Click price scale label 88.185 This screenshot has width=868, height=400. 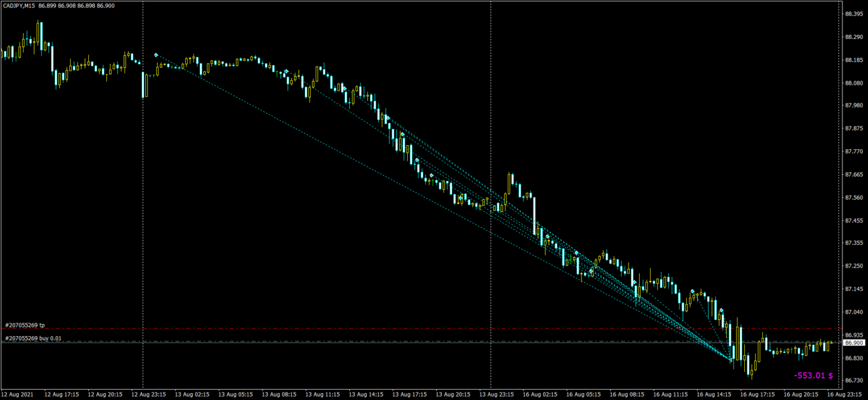(x=854, y=60)
